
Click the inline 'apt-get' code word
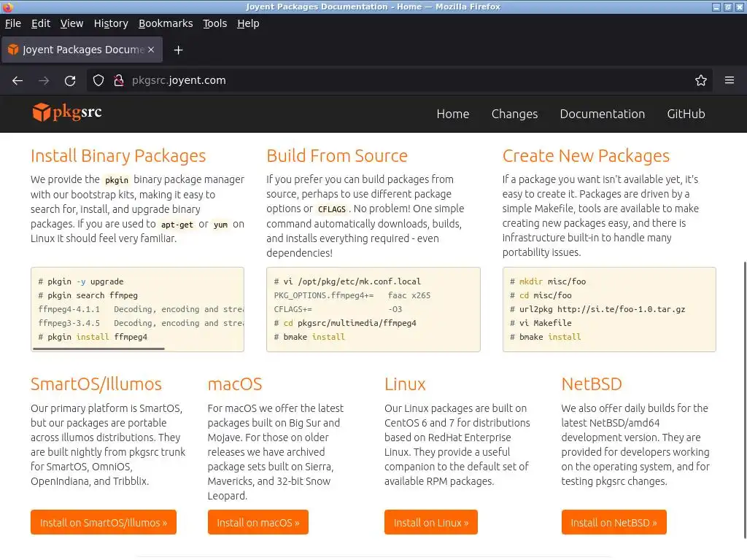[x=177, y=225]
